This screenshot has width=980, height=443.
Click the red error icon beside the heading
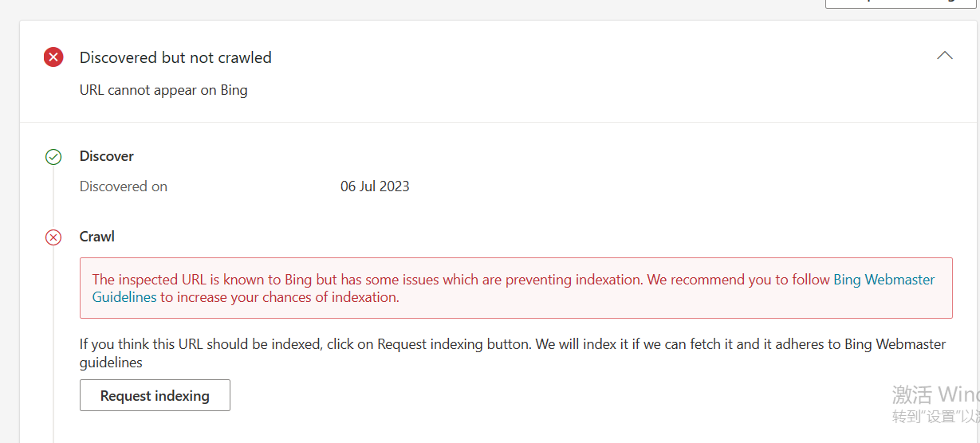click(x=53, y=57)
